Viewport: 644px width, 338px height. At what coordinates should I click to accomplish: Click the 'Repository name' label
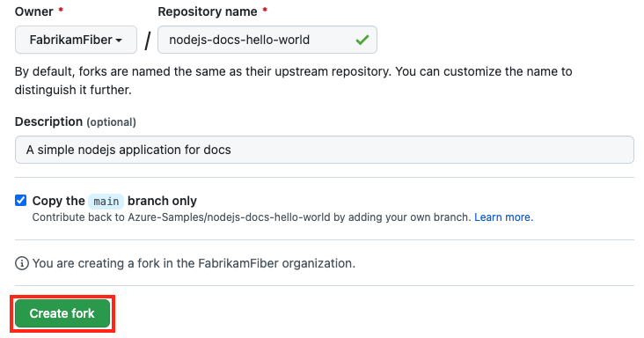208,11
